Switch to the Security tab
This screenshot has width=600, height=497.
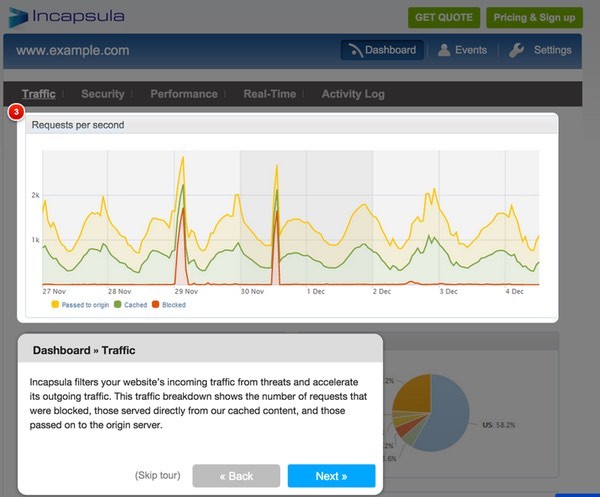103,94
